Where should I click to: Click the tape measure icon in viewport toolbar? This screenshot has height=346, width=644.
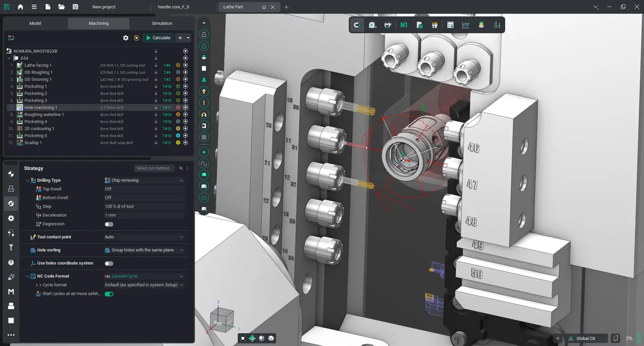372,25
